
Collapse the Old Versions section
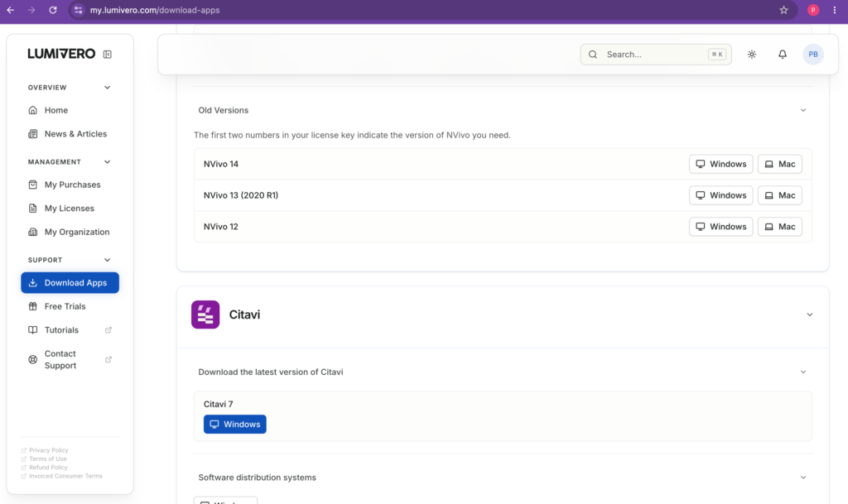click(x=803, y=110)
